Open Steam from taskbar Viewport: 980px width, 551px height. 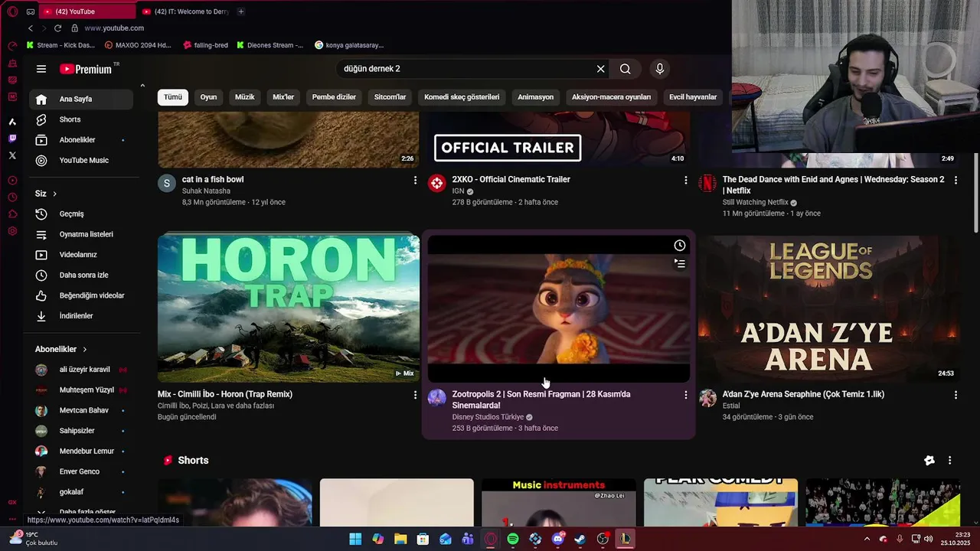click(x=580, y=539)
